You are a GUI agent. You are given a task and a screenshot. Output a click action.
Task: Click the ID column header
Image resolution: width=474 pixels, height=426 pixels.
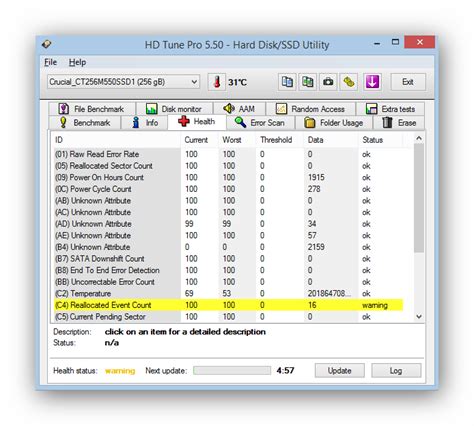click(116, 140)
